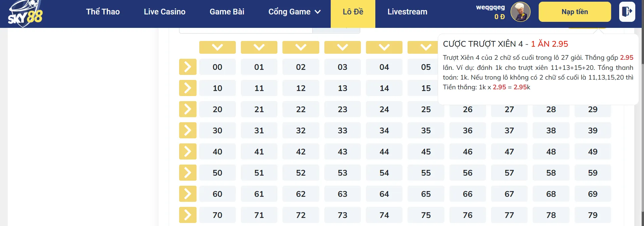
Task: Expand the Cổng Game dropdown menu
Action: [294, 12]
